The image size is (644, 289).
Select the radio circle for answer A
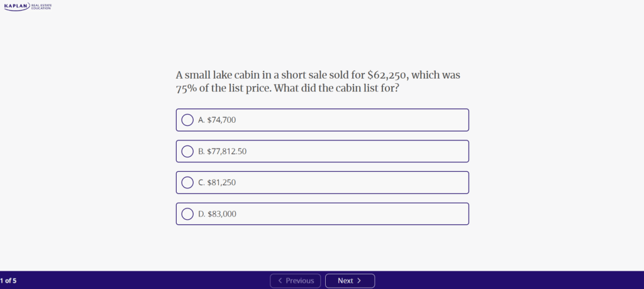point(187,120)
